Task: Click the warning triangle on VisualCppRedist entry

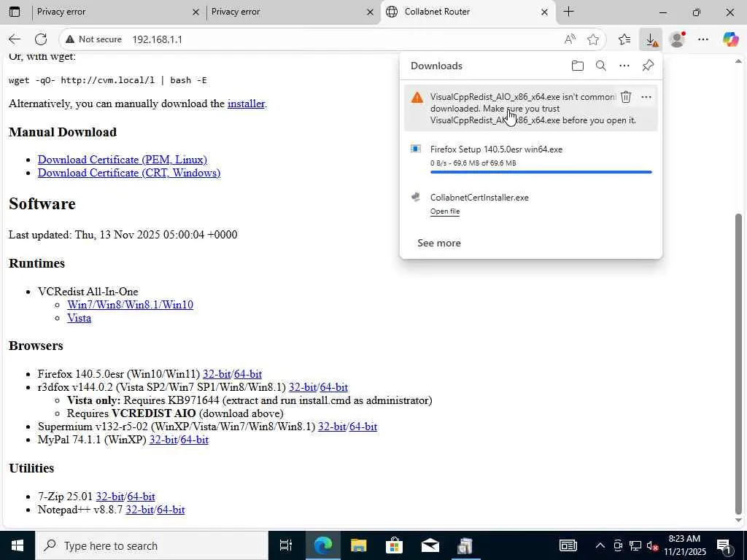Action: pyautogui.click(x=417, y=98)
